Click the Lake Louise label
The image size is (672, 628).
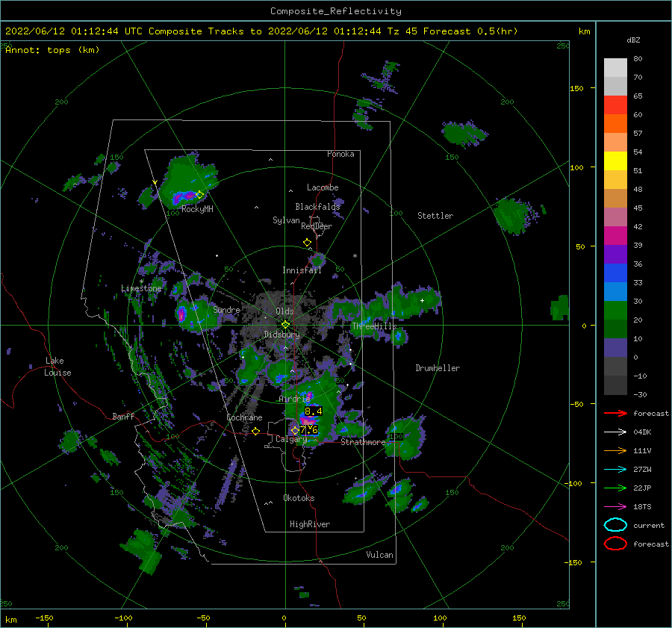[57, 367]
